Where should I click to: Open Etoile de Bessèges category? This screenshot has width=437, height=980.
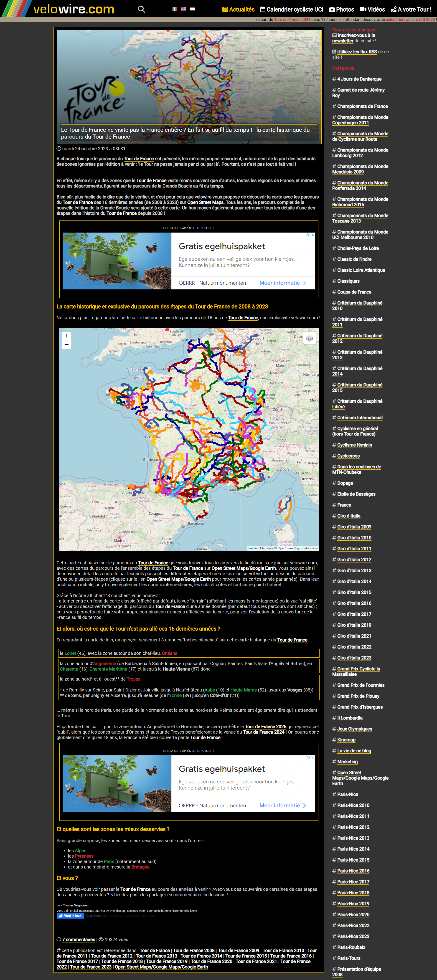[x=356, y=494]
